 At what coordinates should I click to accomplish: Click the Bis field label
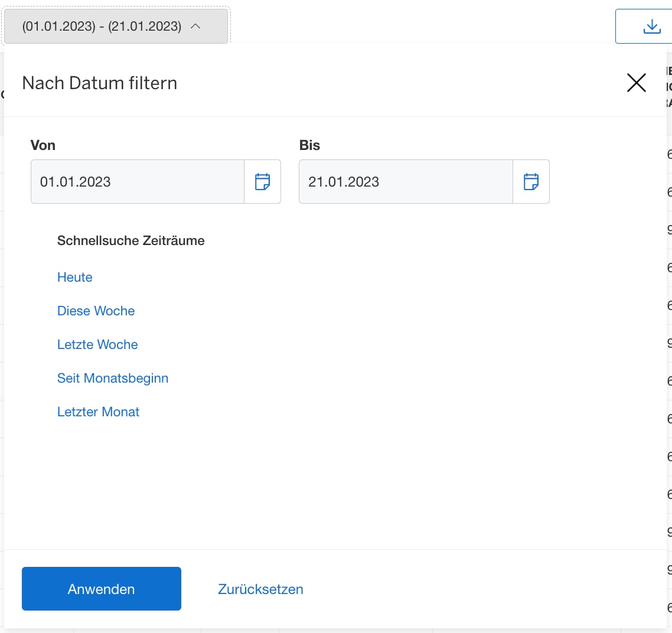click(x=309, y=145)
